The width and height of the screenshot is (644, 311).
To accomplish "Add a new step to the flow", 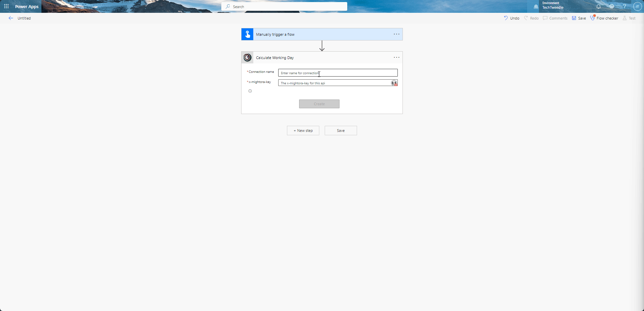I will coord(303,130).
